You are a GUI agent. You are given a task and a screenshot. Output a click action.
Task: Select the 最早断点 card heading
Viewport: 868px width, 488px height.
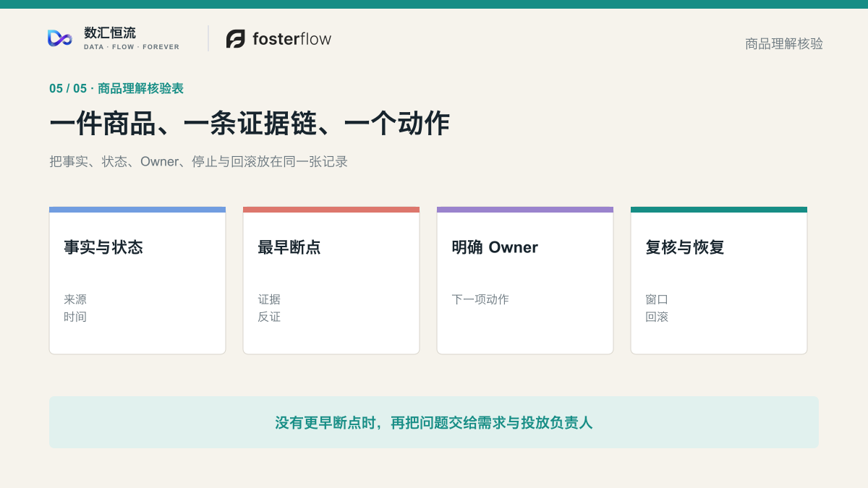[289, 247]
